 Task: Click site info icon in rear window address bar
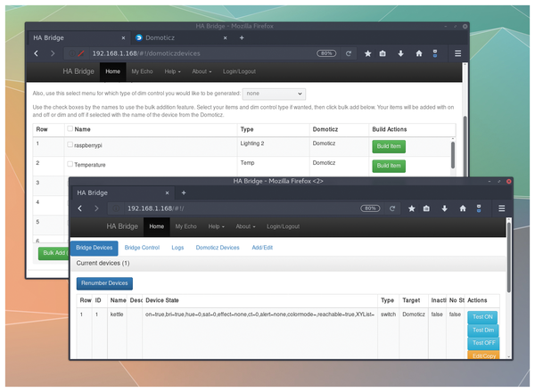click(x=71, y=53)
